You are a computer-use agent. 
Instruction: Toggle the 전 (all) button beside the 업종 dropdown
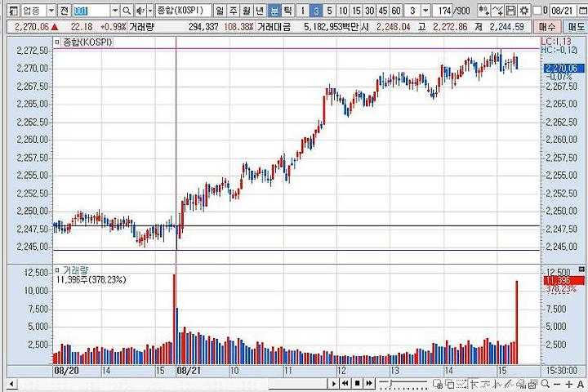click(x=65, y=11)
